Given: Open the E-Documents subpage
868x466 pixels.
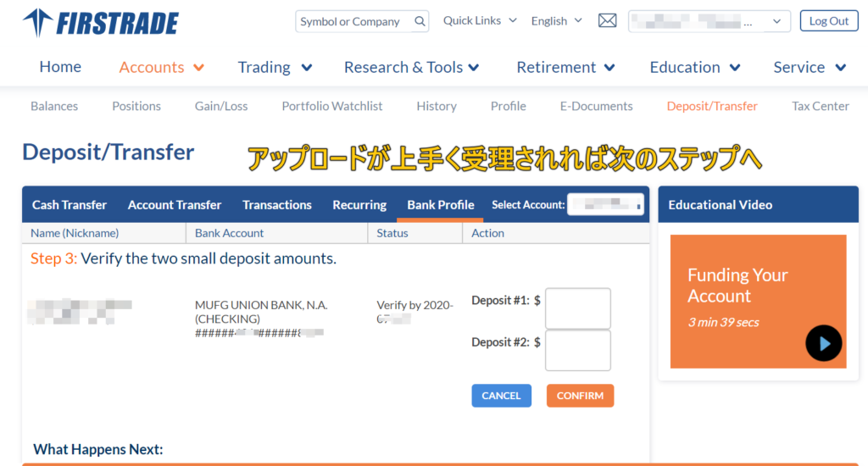Looking at the screenshot, I should [x=596, y=106].
